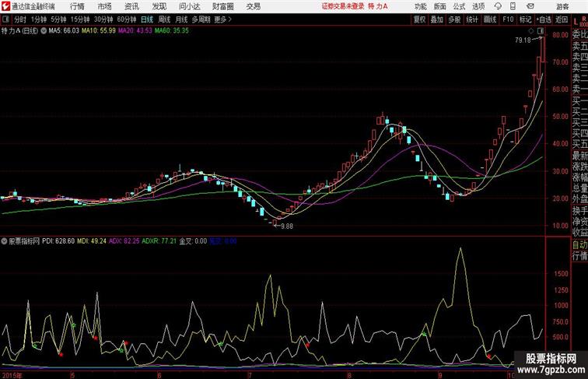Open the 股票指标网 indicator settings dropdown circle
Viewport: 588px width, 379px height.
(4, 241)
